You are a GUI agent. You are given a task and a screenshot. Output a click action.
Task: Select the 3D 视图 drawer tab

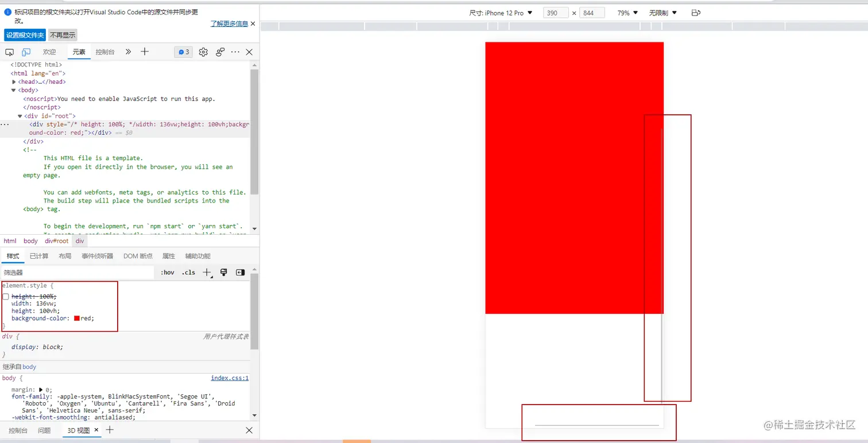[79, 430]
